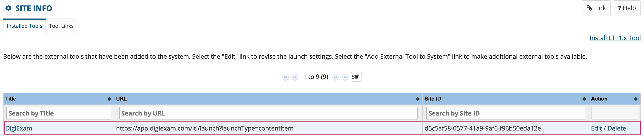Sort the table by Title column arrows

[x=109, y=99]
